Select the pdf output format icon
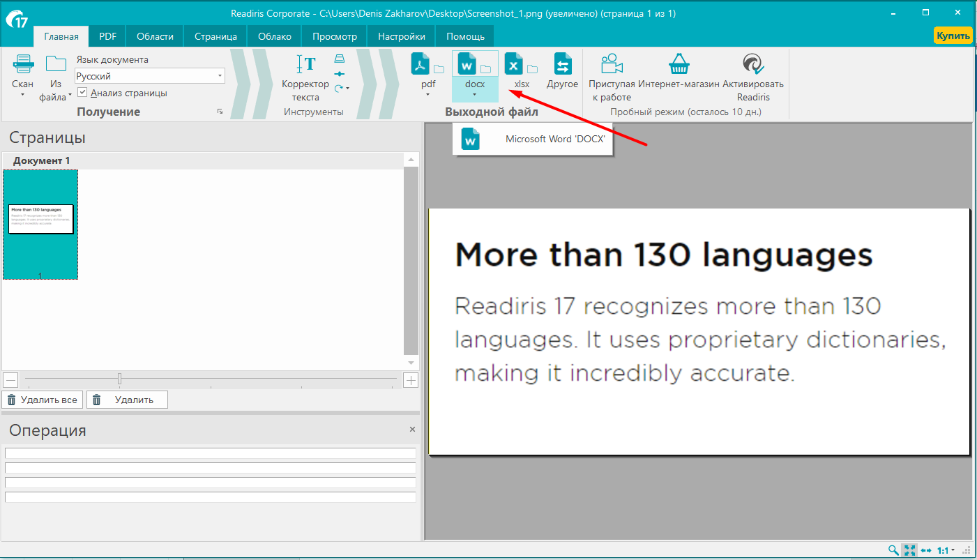Viewport: 977px width, 560px height. (421, 63)
